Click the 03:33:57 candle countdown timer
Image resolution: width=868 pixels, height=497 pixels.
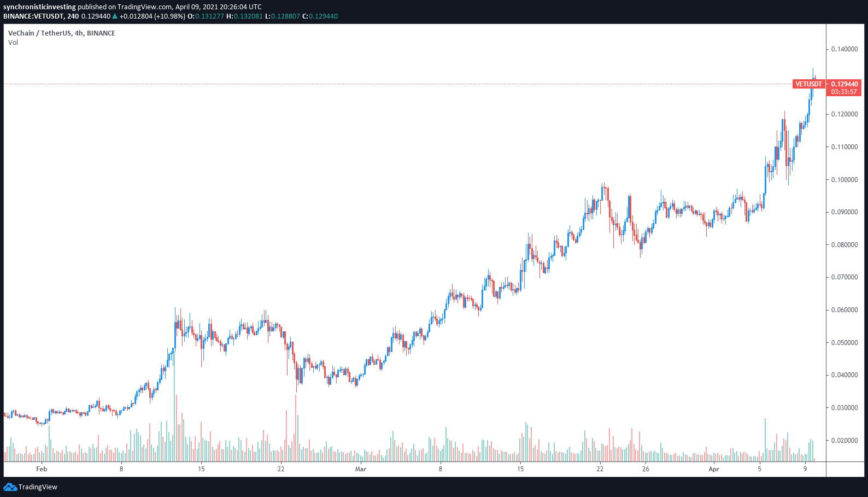pyautogui.click(x=844, y=92)
